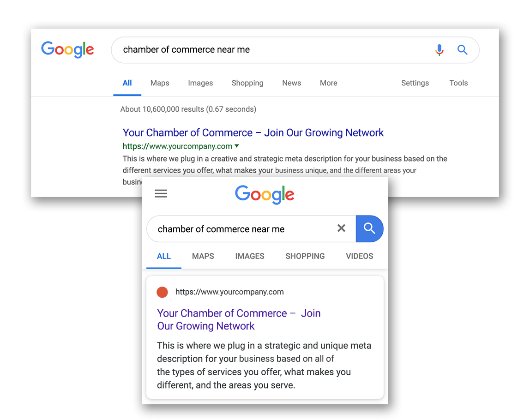Tap the blue search button on mobile

click(x=369, y=228)
